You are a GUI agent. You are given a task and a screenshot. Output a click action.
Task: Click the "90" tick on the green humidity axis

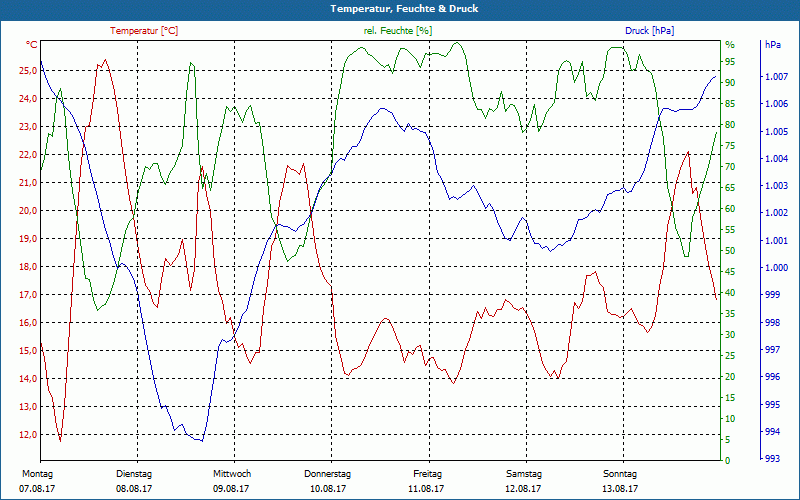click(x=731, y=83)
